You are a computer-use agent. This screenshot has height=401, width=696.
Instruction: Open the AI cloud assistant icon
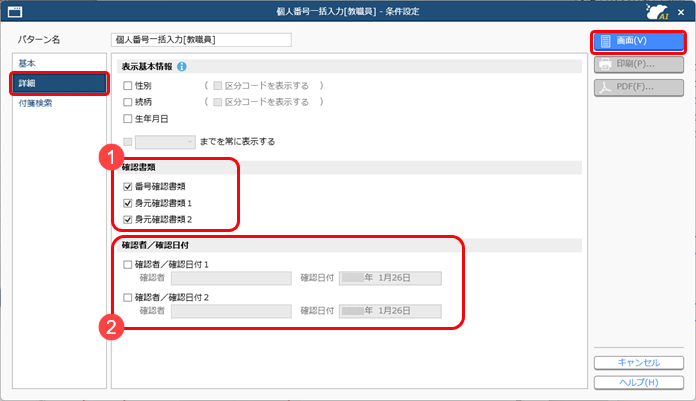(657, 12)
